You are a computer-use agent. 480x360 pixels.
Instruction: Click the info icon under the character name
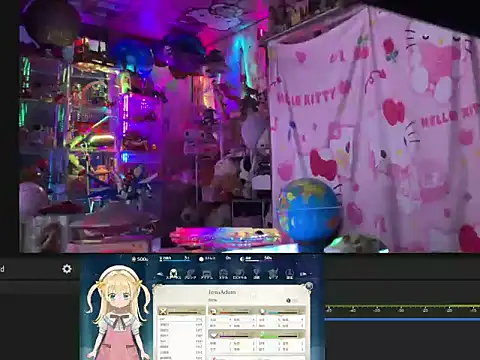pyautogui.click(x=288, y=300)
